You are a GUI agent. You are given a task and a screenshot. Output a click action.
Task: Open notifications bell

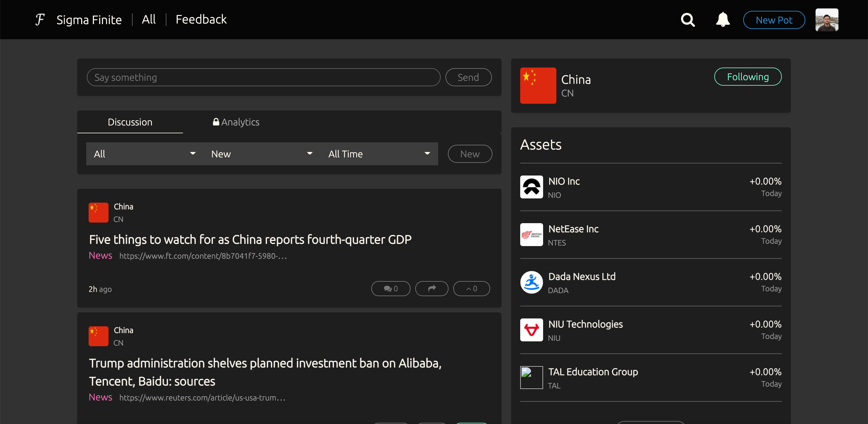click(722, 20)
